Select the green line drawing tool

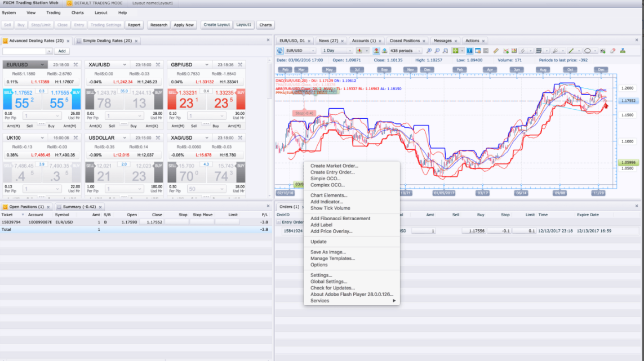pyautogui.click(x=571, y=51)
